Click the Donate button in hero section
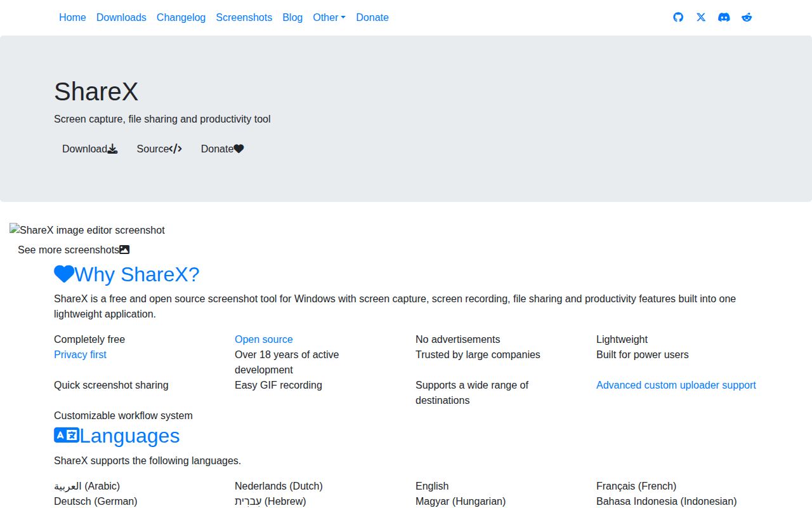Screen dimensions: 812x508 (x=223, y=149)
